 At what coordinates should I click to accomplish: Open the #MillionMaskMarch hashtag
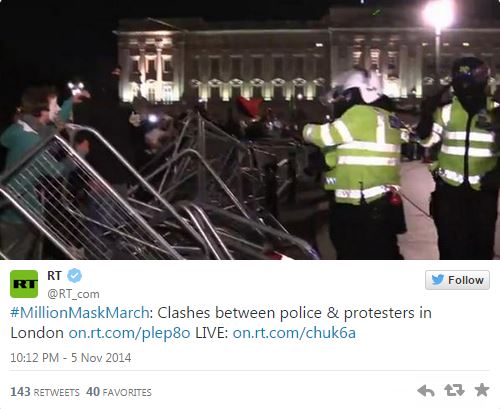(x=80, y=313)
